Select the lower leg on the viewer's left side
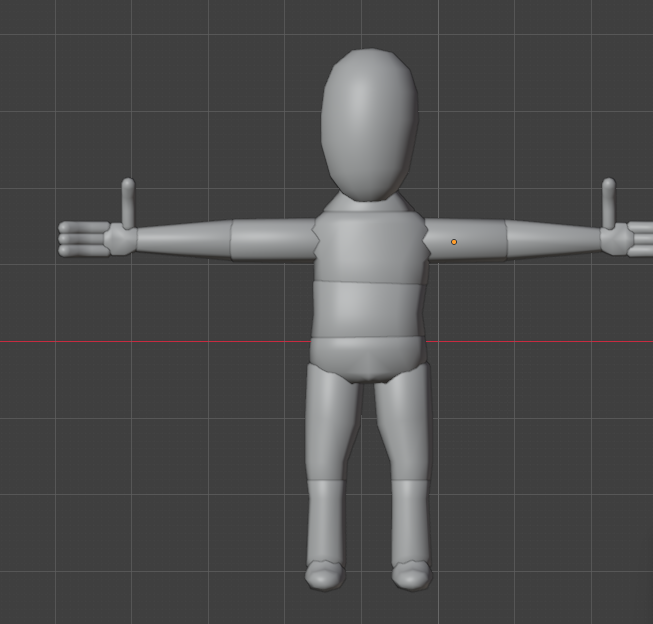This screenshot has height=624, width=653. point(326,523)
